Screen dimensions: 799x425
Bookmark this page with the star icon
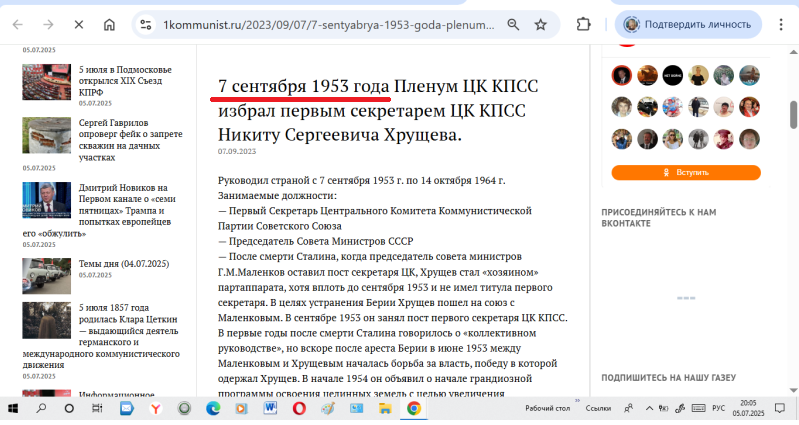coord(541,24)
